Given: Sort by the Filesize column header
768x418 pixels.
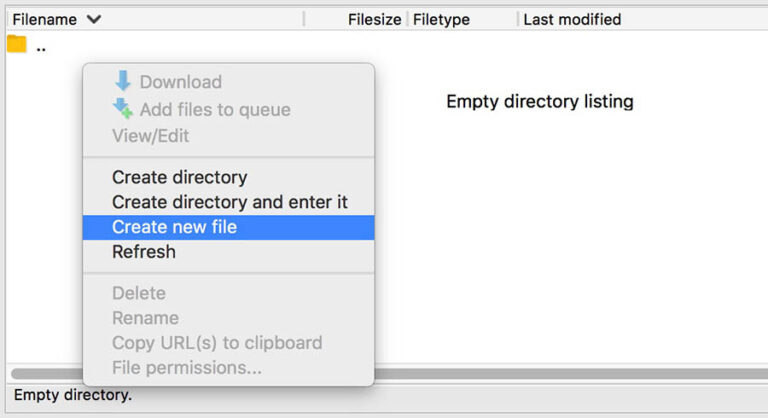Looking at the screenshot, I should [374, 19].
